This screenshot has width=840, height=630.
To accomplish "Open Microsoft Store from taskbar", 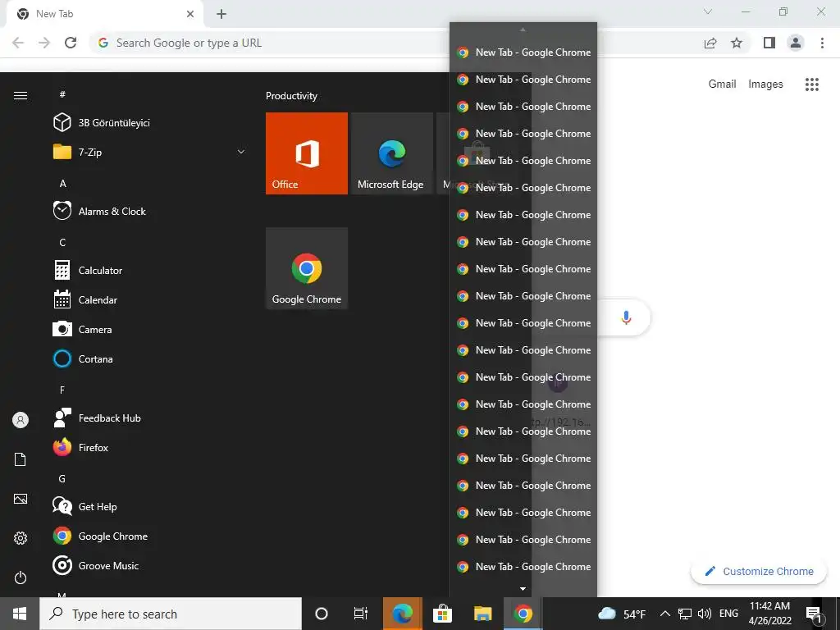I will pyautogui.click(x=442, y=614).
